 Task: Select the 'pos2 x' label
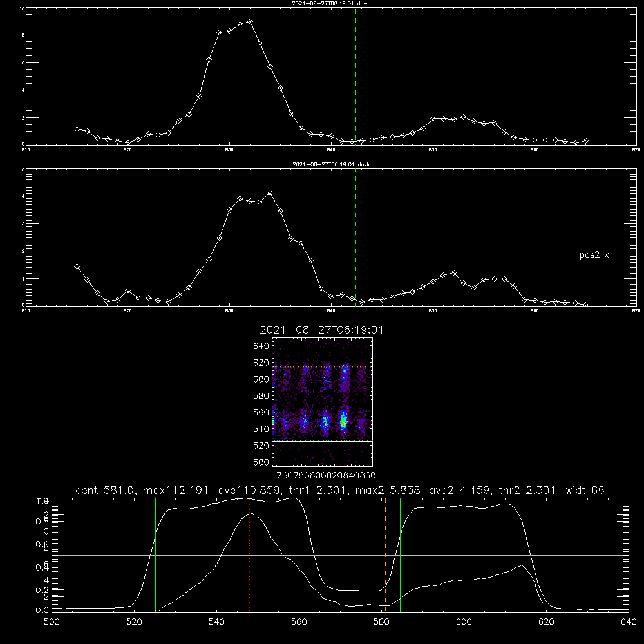coord(594,255)
